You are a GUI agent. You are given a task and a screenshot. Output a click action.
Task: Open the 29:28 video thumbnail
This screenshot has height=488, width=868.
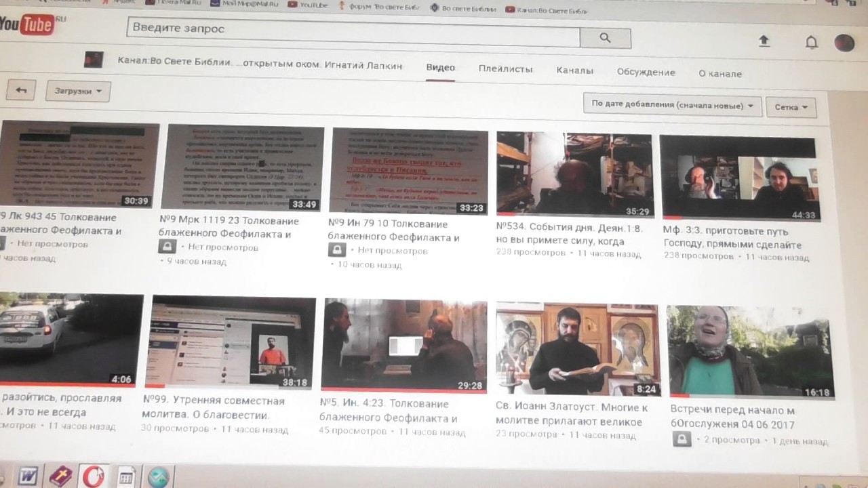point(404,346)
